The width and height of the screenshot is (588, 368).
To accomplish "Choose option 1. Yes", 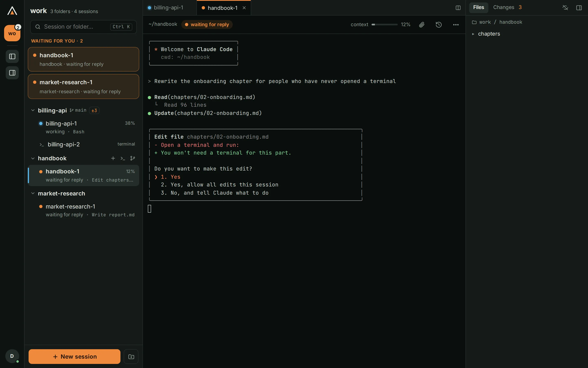I will tap(170, 177).
